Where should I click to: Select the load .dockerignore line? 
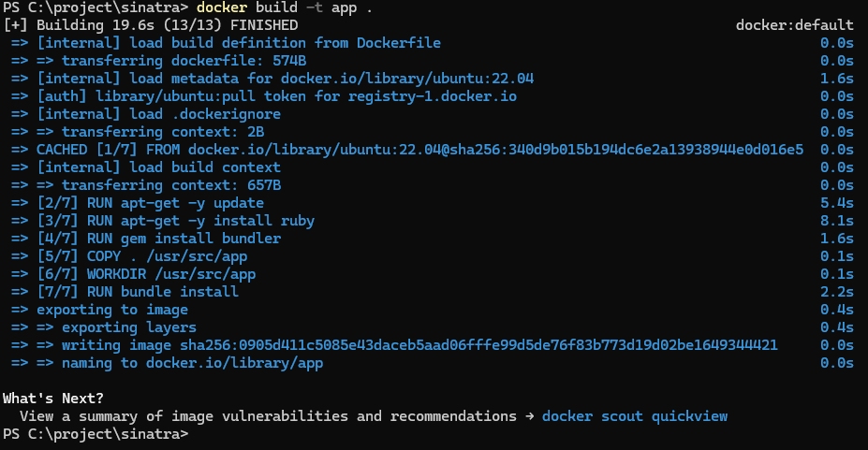pyautogui.click(x=171, y=114)
